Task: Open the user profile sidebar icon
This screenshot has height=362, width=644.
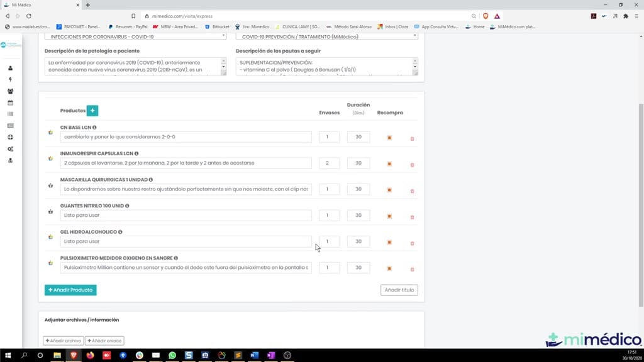Action: pos(10,68)
